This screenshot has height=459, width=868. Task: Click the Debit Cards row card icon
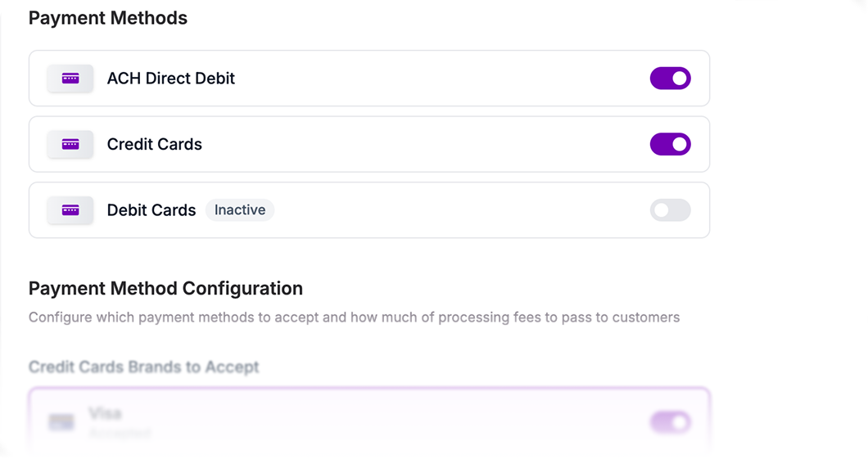[x=70, y=210]
